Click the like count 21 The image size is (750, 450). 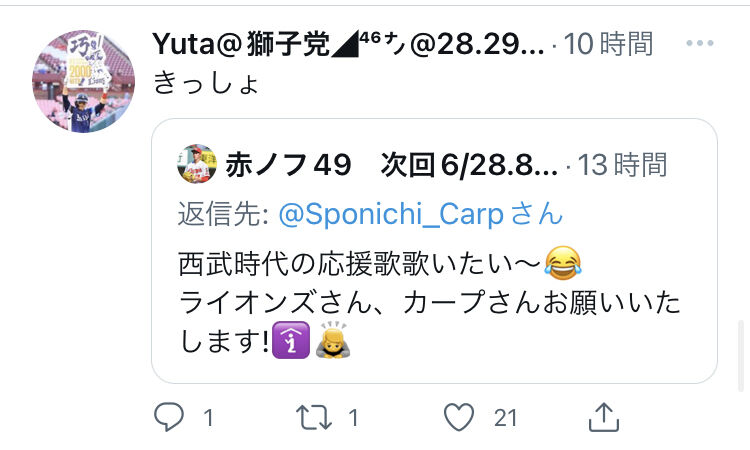pos(506,418)
